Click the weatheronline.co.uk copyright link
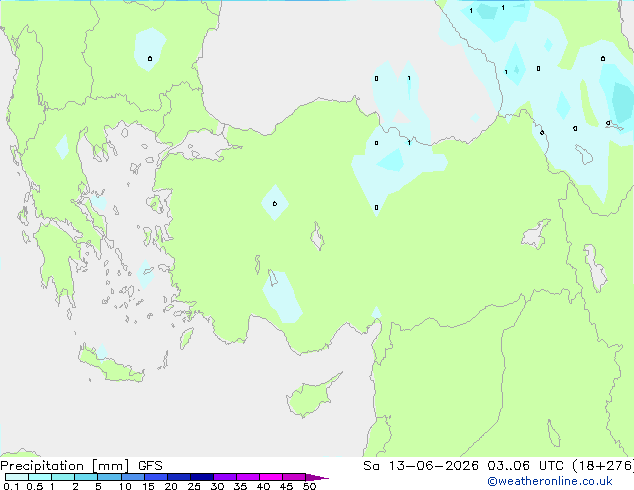Image resolution: width=634 pixels, height=490 pixels. 550,481
